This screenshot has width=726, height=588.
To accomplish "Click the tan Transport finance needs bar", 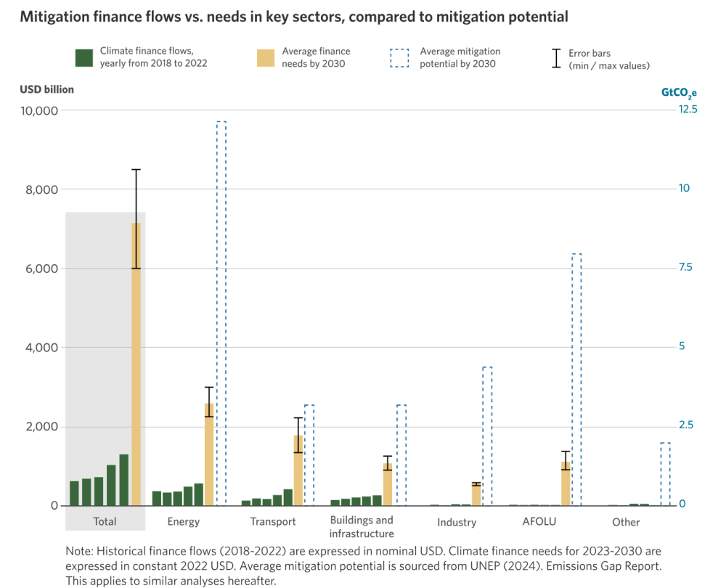I will (x=298, y=470).
